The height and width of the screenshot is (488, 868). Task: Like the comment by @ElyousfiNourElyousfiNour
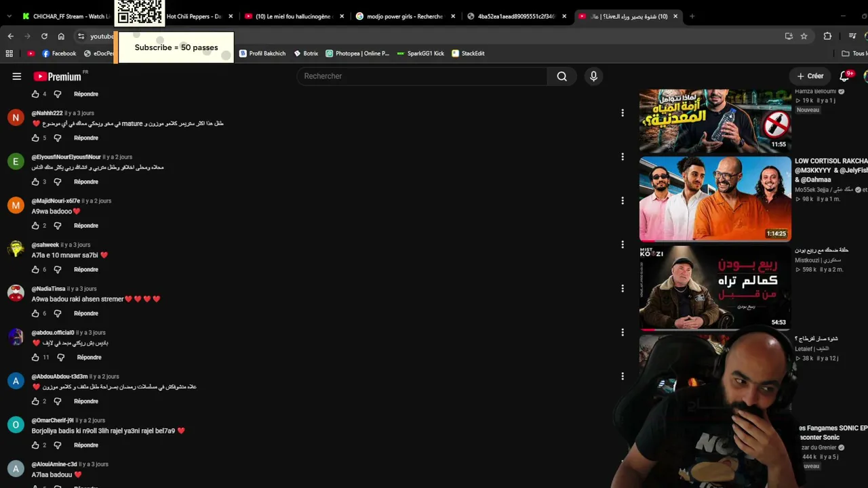click(x=35, y=182)
